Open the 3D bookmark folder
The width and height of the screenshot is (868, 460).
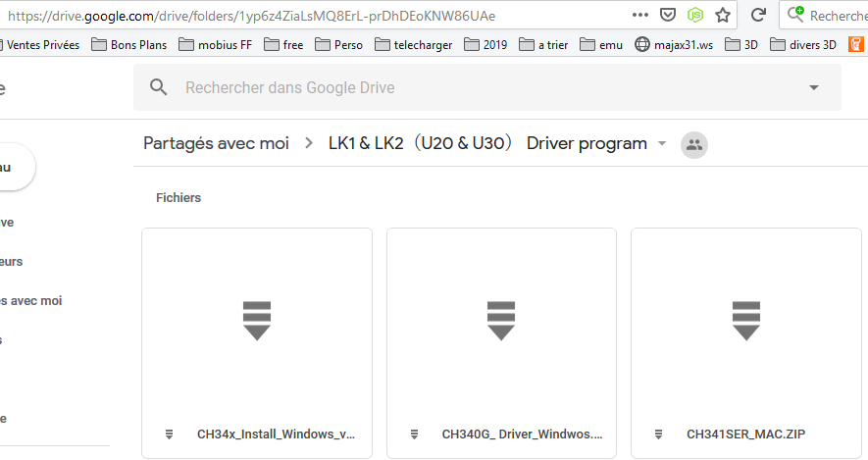[741, 45]
